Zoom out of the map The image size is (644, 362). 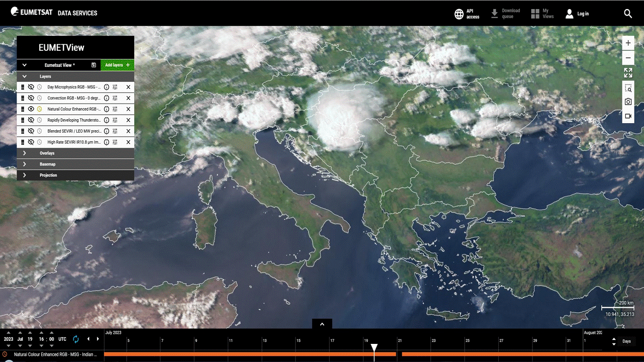(628, 58)
